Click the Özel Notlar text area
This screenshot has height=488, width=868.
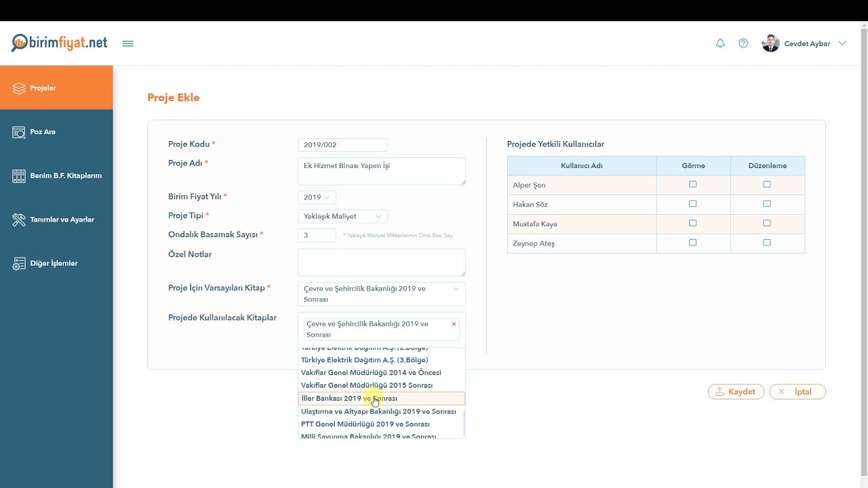coord(382,262)
